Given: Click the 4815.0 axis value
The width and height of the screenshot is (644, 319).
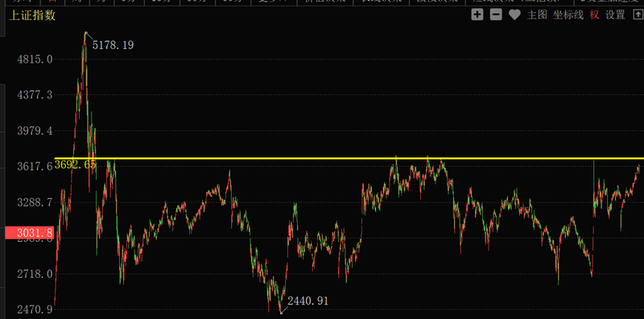Looking at the screenshot, I should coord(35,59).
